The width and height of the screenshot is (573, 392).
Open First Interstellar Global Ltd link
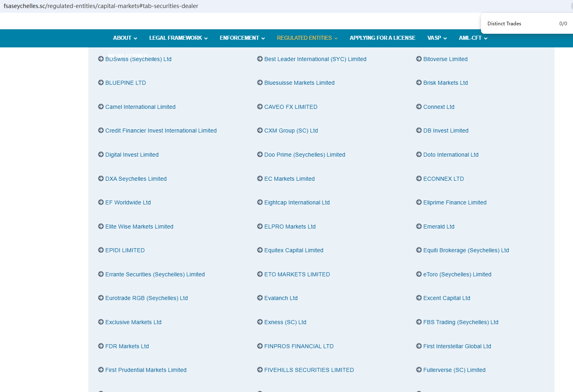point(457,346)
